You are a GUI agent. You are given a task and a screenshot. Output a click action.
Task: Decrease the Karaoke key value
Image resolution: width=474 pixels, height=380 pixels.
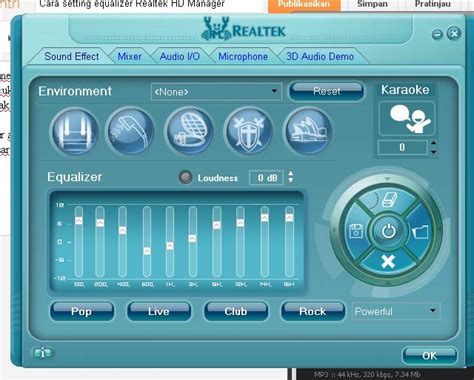pos(433,152)
